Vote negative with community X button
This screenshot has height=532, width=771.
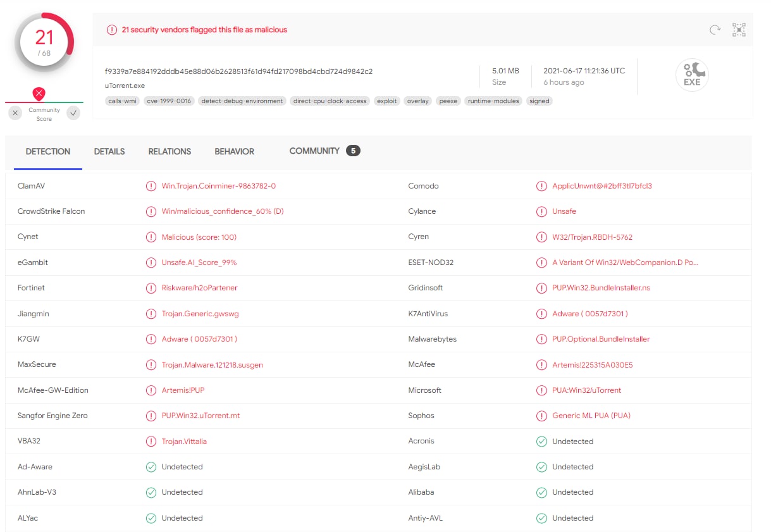coord(16,113)
